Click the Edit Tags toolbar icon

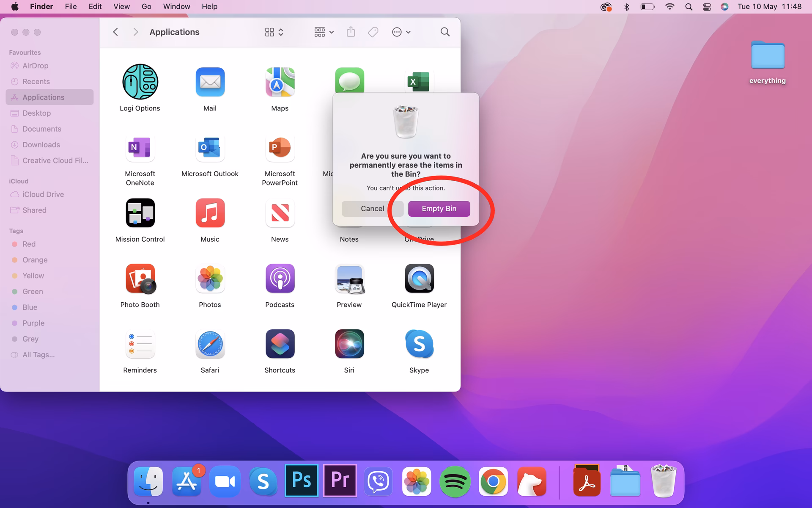pyautogui.click(x=373, y=32)
